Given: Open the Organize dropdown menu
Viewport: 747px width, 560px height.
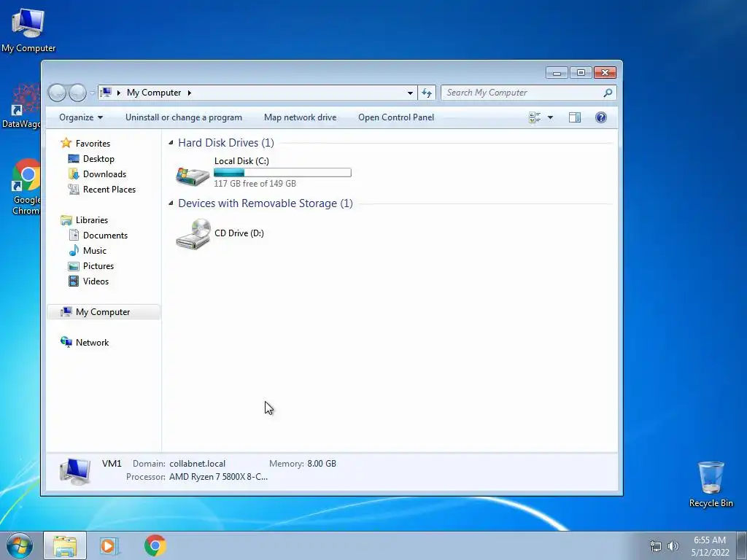Looking at the screenshot, I should 80,117.
